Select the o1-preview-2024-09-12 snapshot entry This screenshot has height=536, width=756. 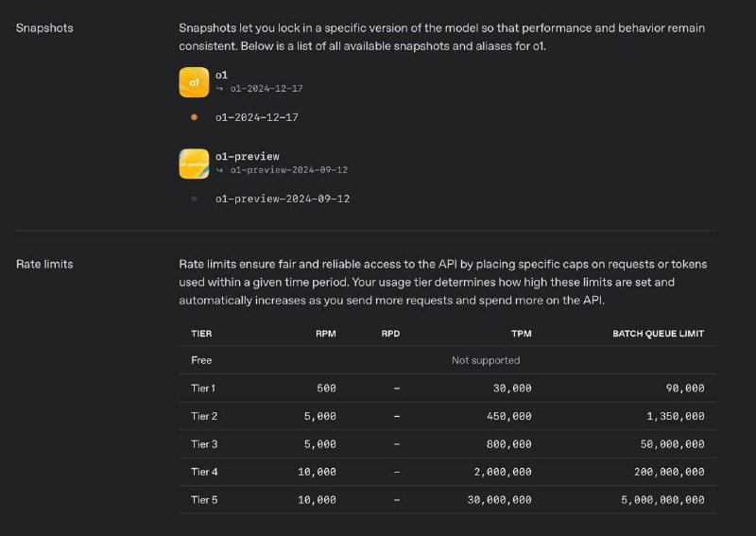coord(283,199)
